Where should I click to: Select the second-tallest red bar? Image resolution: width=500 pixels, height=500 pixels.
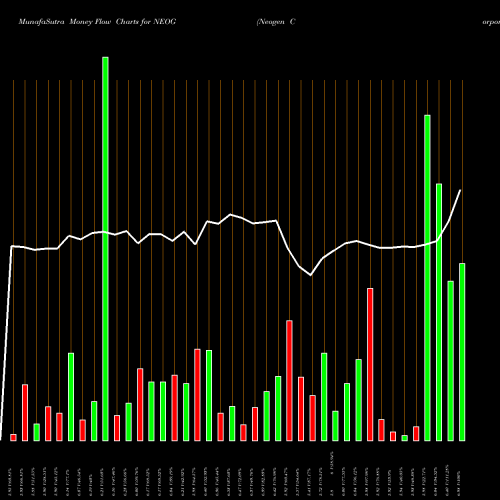(x=289, y=381)
